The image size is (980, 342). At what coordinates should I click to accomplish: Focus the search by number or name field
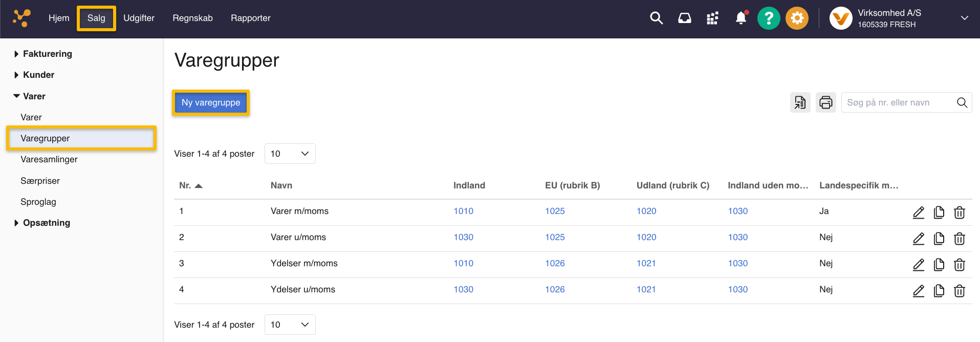pyautogui.click(x=898, y=102)
